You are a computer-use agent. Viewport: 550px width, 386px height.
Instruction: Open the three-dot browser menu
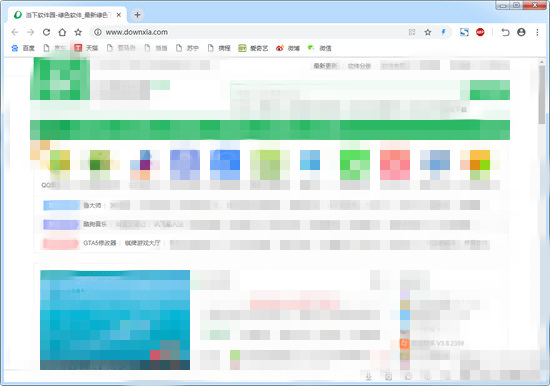pyautogui.click(x=537, y=32)
